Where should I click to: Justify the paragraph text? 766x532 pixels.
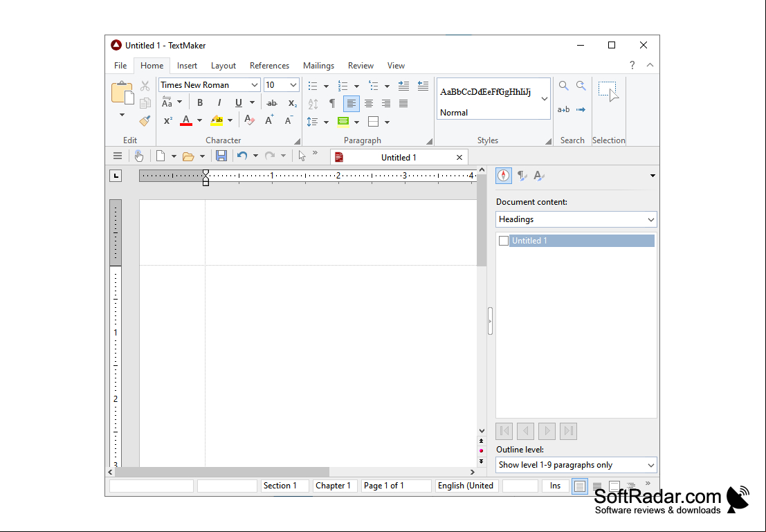pos(403,104)
